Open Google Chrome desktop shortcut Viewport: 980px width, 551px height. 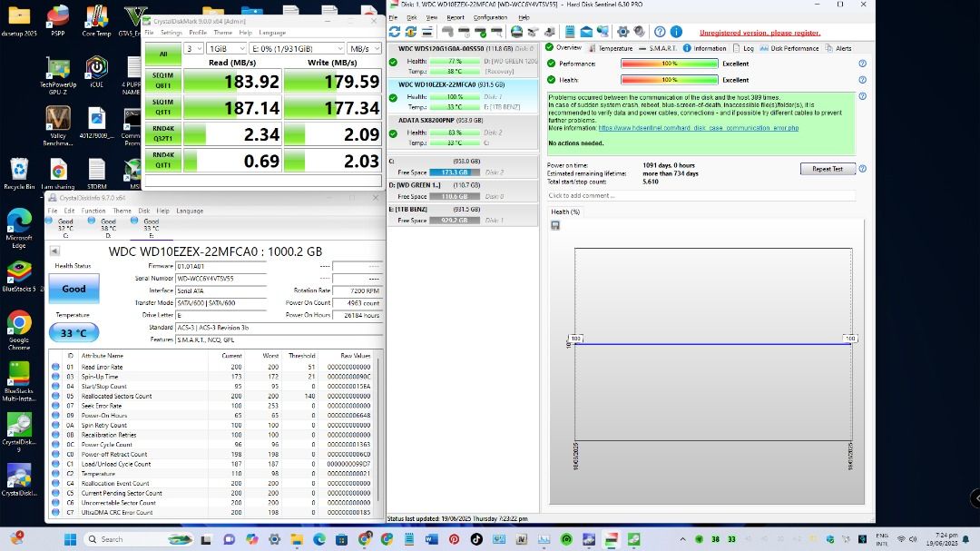tap(19, 330)
